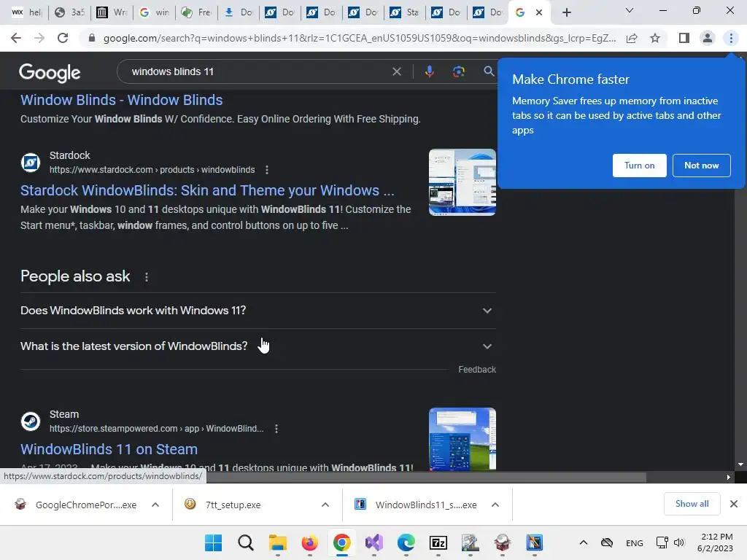Open Stardock WindowBlinds result link
This screenshot has height=560, width=747.
tap(207, 190)
